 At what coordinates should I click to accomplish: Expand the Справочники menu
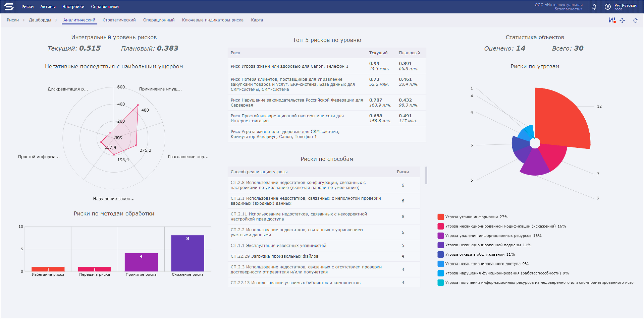(105, 7)
